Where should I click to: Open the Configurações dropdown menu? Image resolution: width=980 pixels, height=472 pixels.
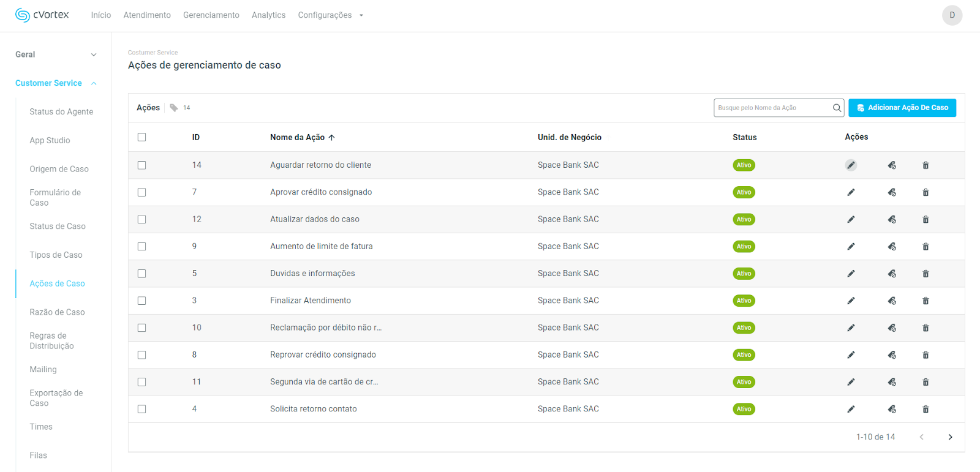(330, 15)
